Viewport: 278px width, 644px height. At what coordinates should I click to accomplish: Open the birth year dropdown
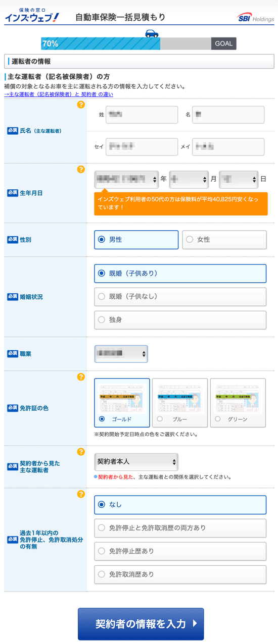pyautogui.click(x=126, y=179)
